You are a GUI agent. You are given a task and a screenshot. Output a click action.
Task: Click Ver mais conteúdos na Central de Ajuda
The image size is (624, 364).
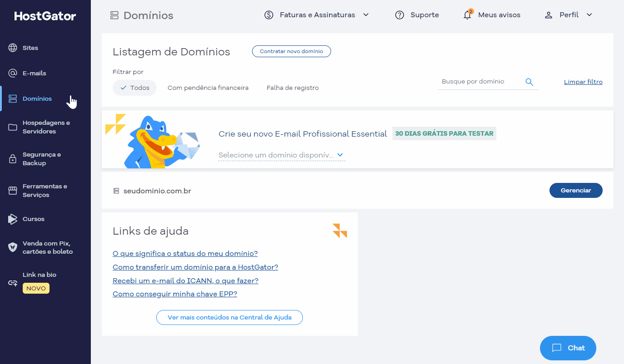pyautogui.click(x=229, y=317)
